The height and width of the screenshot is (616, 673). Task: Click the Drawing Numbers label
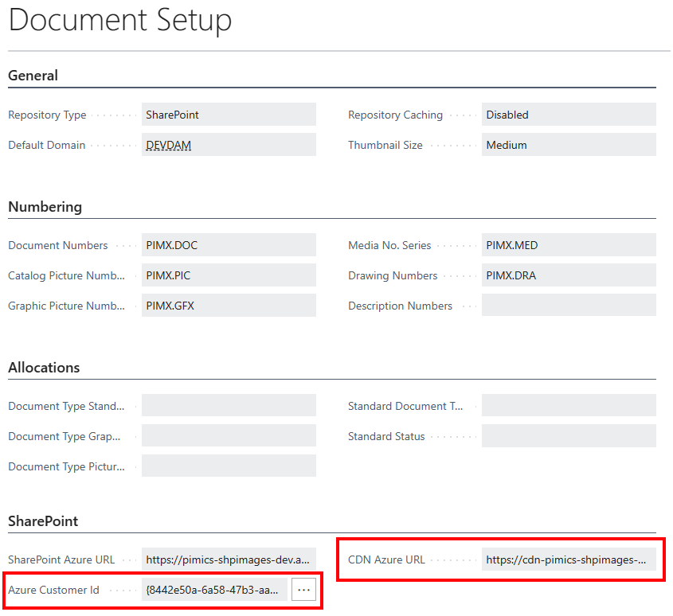point(393,275)
